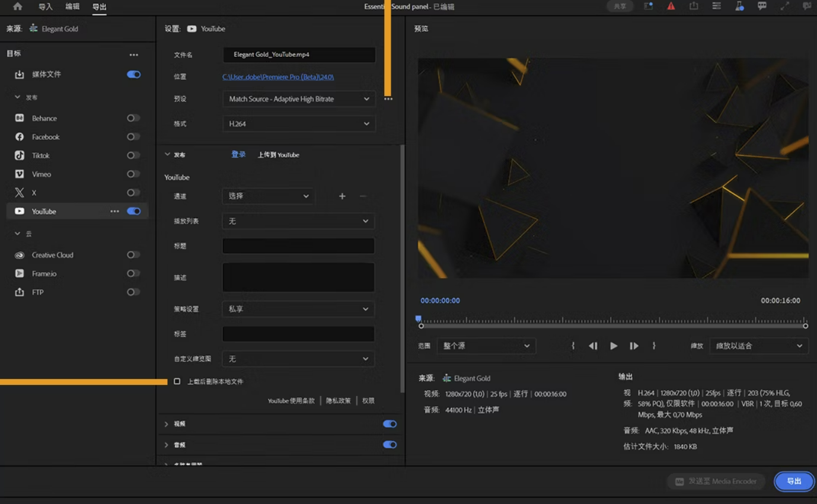The height and width of the screenshot is (504, 817).
Task: Click the preview timeline scrubber bar
Action: point(612,326)
